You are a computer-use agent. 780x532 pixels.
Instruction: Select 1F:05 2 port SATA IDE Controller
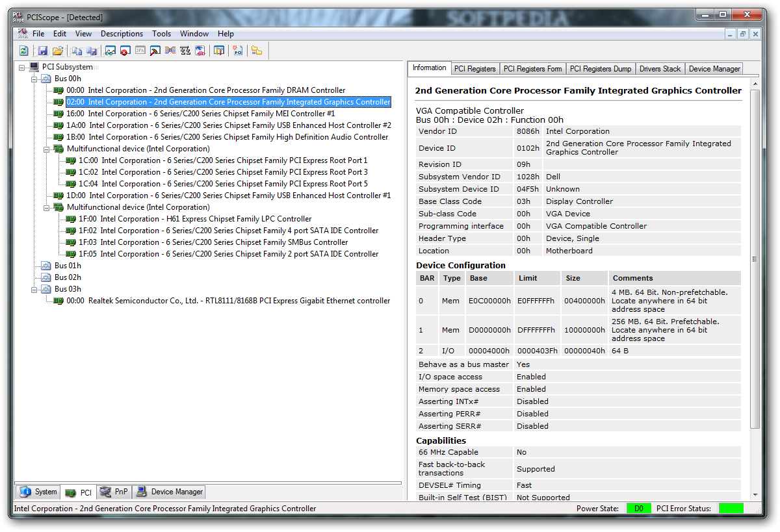tap(228, 254)
